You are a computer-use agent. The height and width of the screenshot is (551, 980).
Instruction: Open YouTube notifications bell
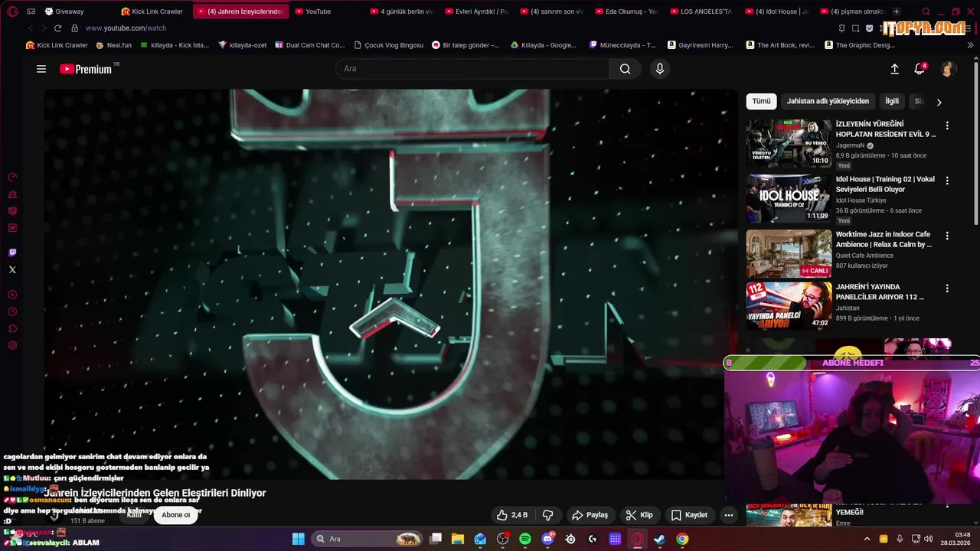(920, 69)
